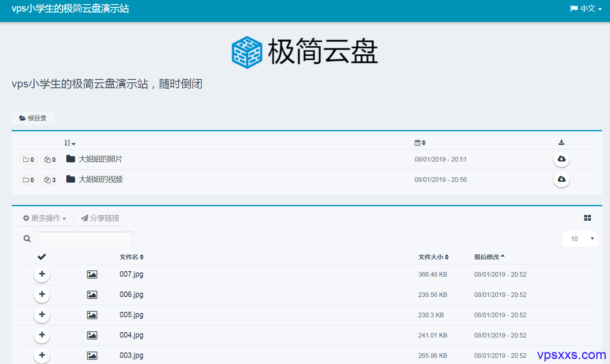610x364 pixels.
Task: Preview image icon for 007.jpg
Action: (x=92, y=275)
